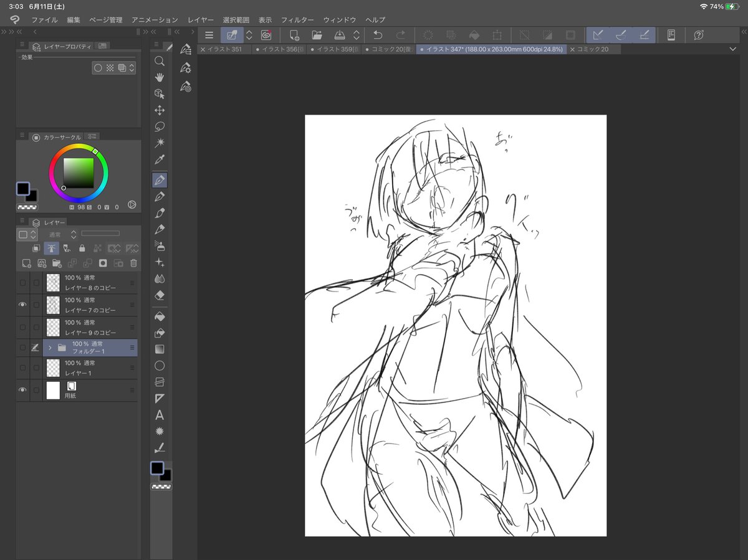
Task: Show フォルダー 1 folder visibility box
Action: [23, 348]
